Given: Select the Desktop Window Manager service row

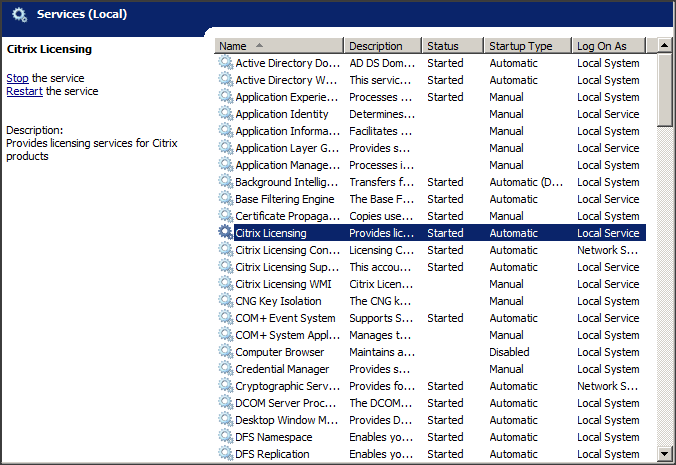Looking at the screenshot, I should [x=287, y=420].
